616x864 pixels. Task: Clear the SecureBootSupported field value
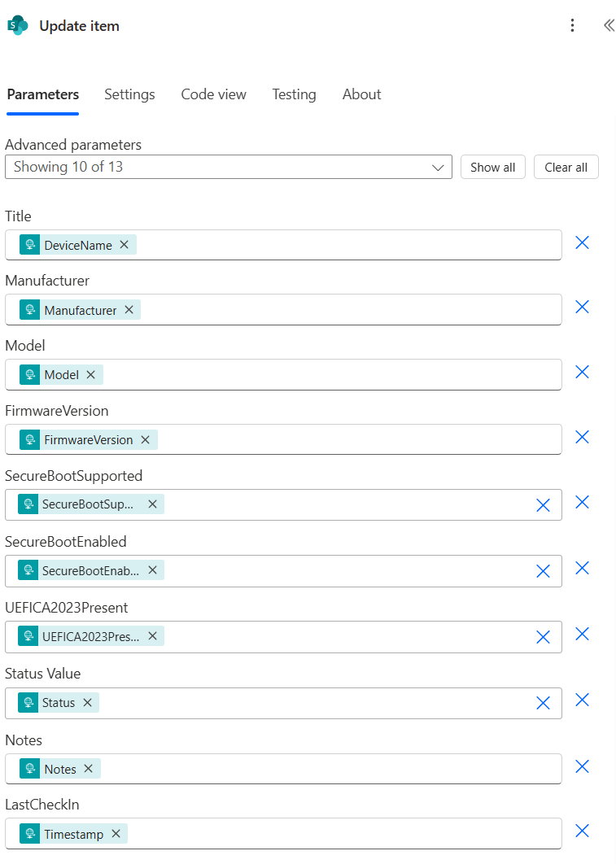point(543,505)
